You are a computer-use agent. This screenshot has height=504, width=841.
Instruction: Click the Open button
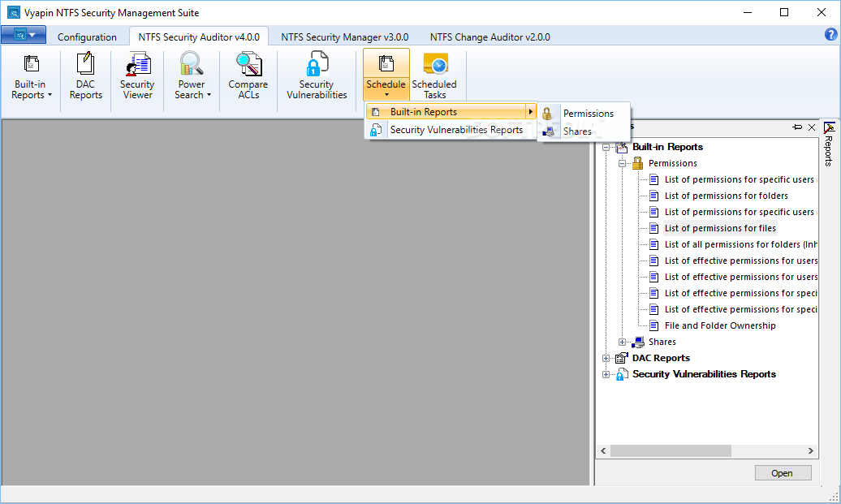[783, 473]
